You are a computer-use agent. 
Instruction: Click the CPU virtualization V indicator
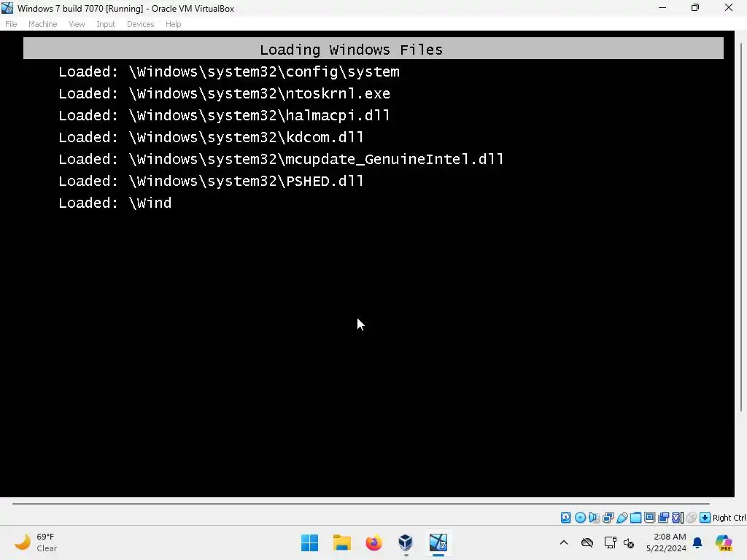coord(678,518)
